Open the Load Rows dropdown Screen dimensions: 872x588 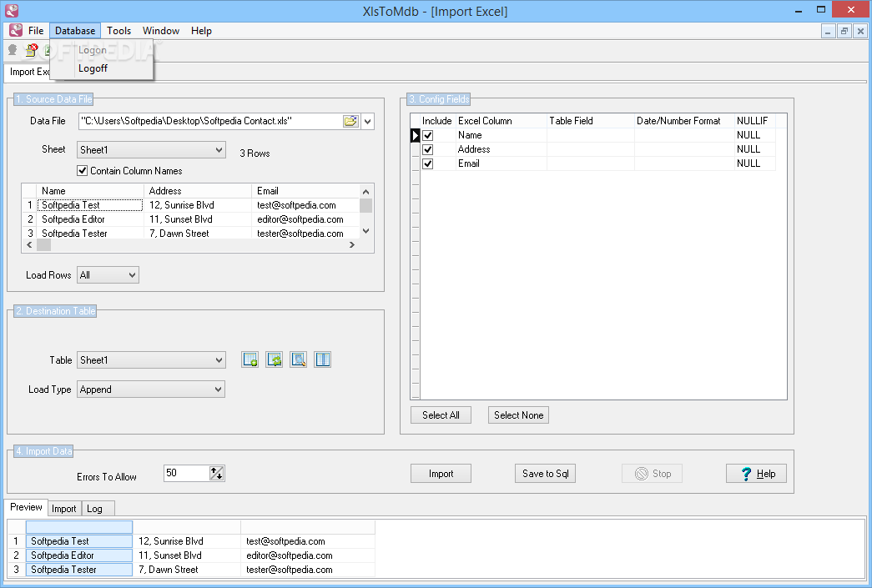(133, 275)
